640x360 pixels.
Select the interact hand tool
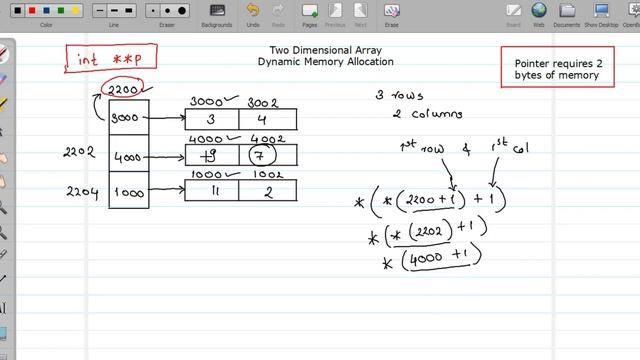(3, 158)
